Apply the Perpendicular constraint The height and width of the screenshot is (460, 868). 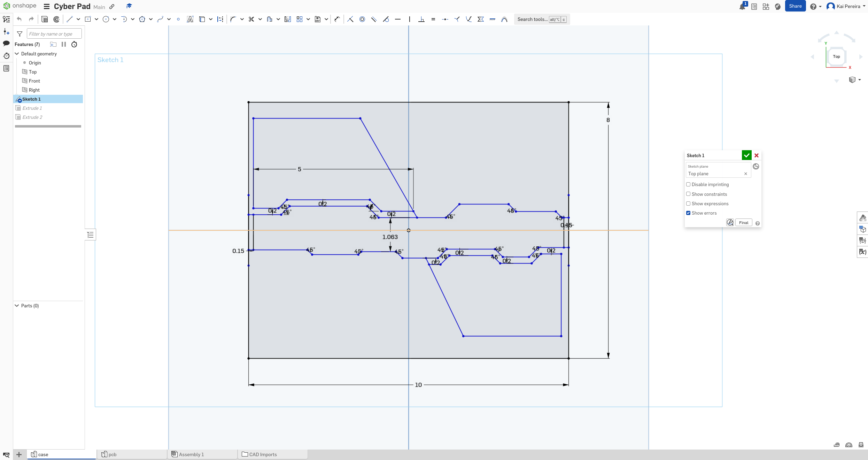tap(421, 19)
